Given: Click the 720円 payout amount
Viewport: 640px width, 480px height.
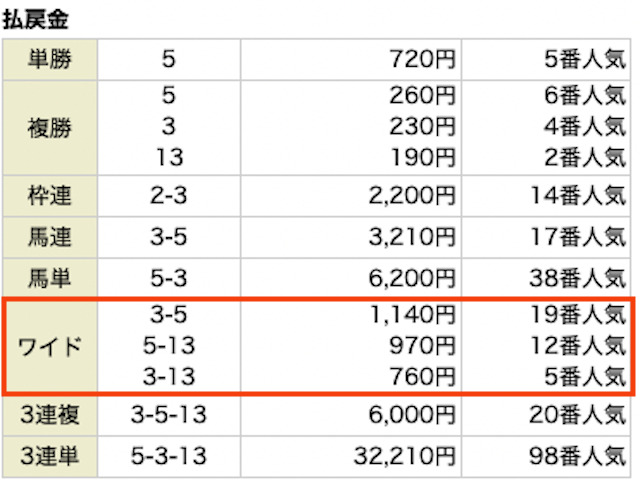Looking at the screenshot, I should point(421,61).
